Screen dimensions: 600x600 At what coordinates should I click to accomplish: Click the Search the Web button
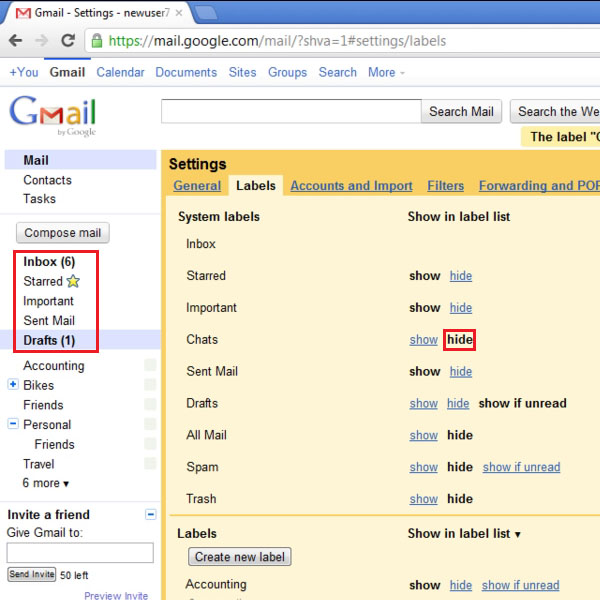(555, 111)
